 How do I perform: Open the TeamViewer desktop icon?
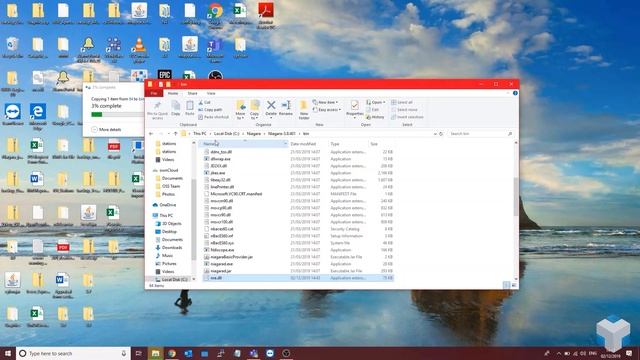(13, 115)
